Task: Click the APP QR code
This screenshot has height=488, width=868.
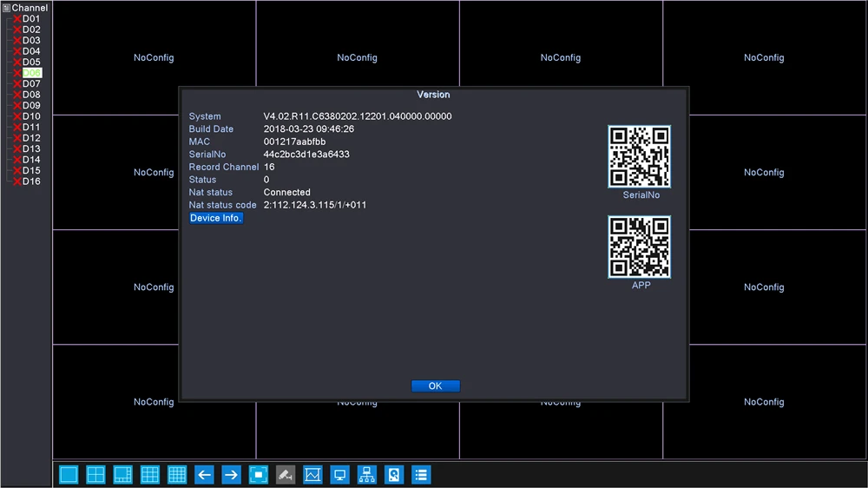Action: point(640,247)
